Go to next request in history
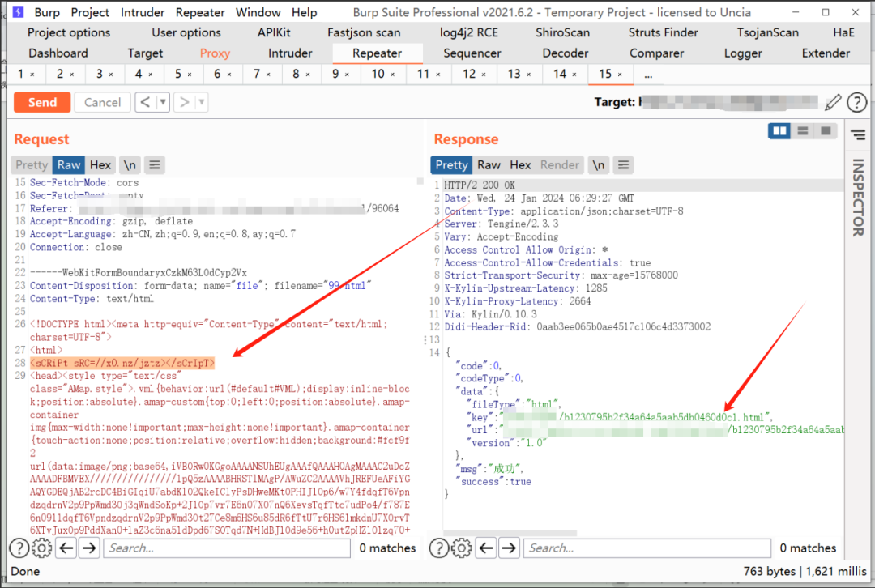Image resolution: width=875 pixels, height=588 pixels. coord(184,102)
